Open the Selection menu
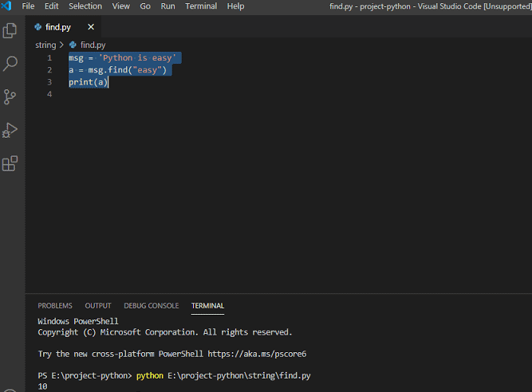Image resolution: width=532 pixels, height=392 pixels. click(85, 6)
